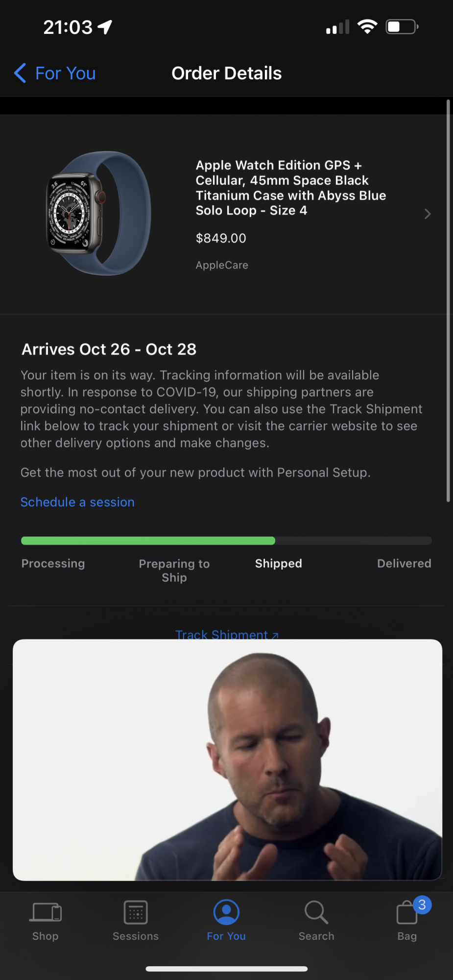Tap the Shipped status label
Viewport: 453px width, 980px height.
(x=278, y=563)
